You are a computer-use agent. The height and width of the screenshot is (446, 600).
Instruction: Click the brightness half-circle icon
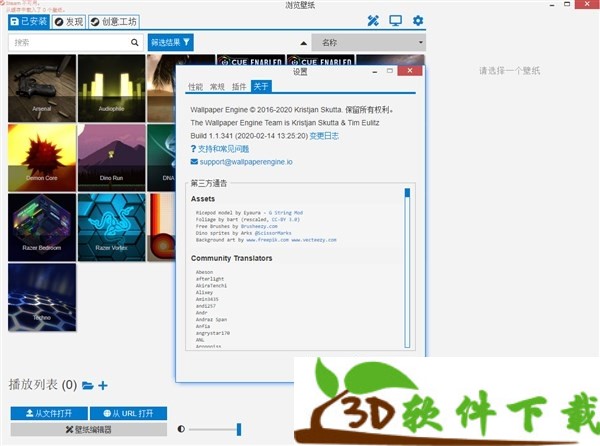click(181, 429)
